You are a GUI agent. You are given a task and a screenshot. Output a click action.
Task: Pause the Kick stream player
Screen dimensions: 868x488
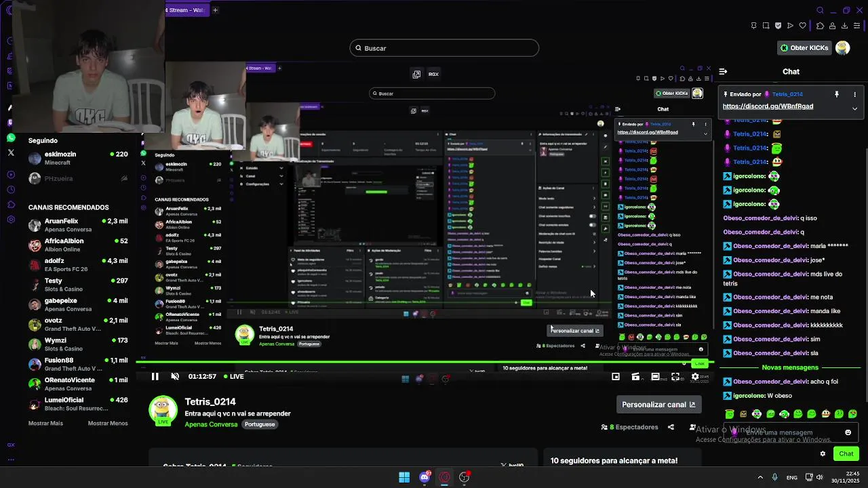[155, 376]
